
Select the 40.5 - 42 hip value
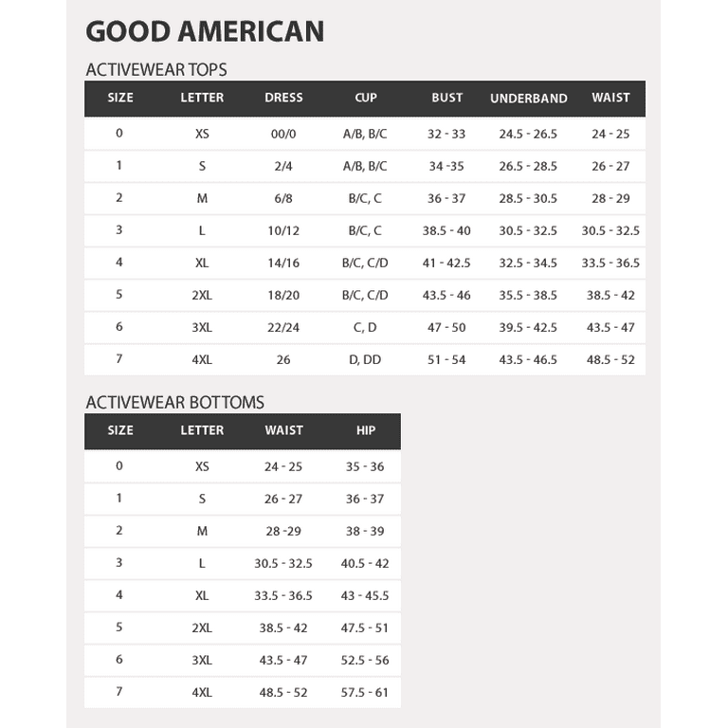(x=364, y=563)
